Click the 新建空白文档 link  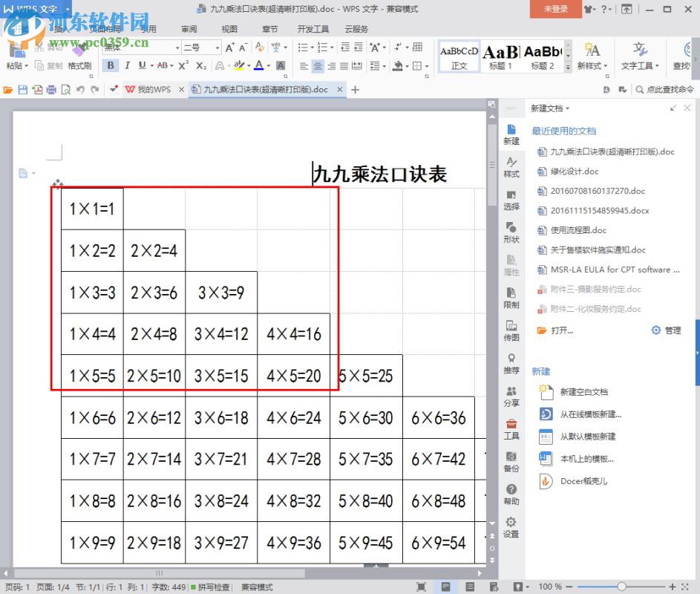click(x=585, y=391)
